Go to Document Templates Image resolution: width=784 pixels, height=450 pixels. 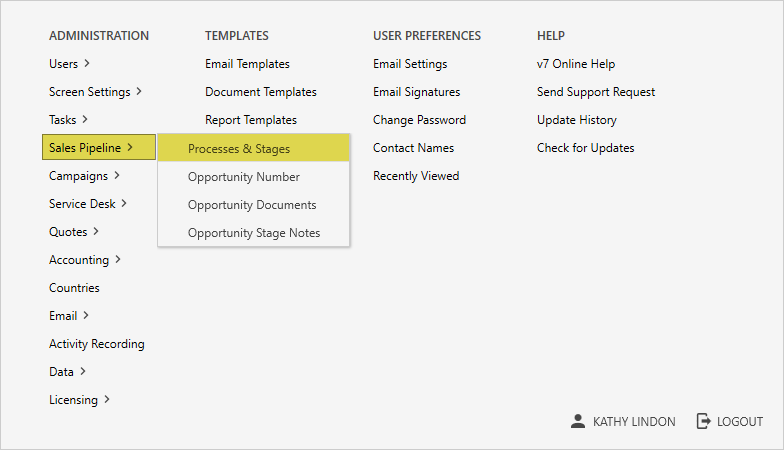click(x=260, y=92)
